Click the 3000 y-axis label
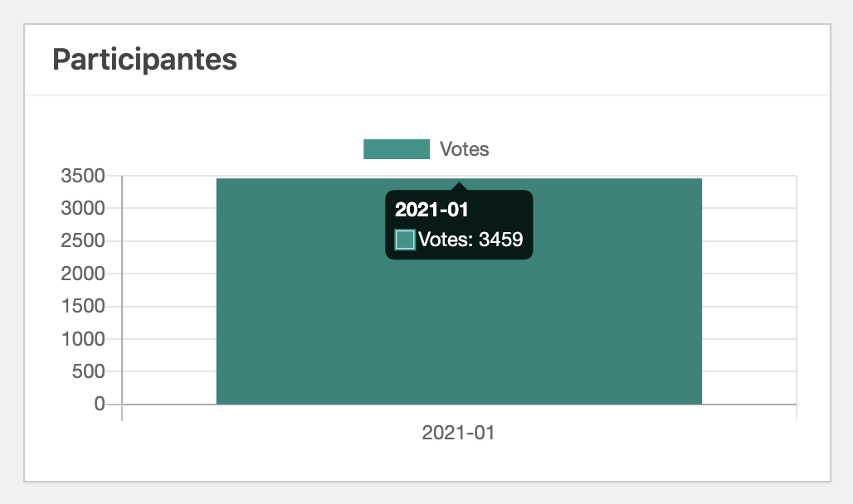The width and height of the screenshot is (853, 504). coord(83,208)
